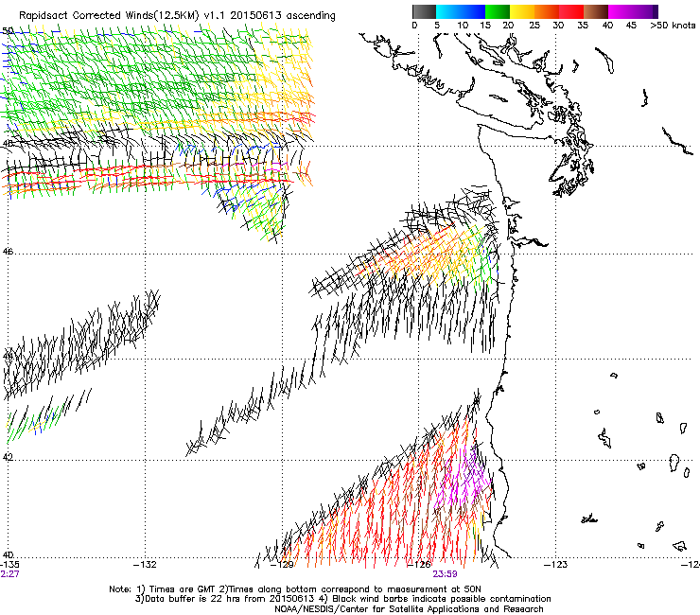Click the legend value '25'
The width and height of the screenshot is (700, 615).
[x=534, y=26]
